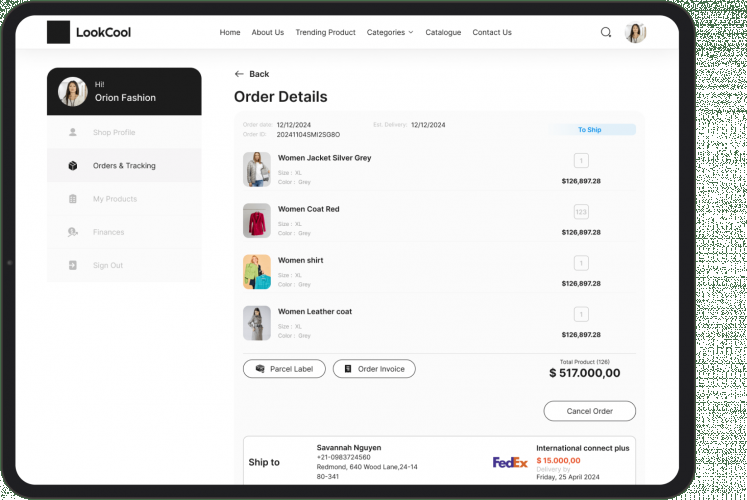The image size is (747, 500).
Task: Click the LookCool black square logo
Action: 58,32
